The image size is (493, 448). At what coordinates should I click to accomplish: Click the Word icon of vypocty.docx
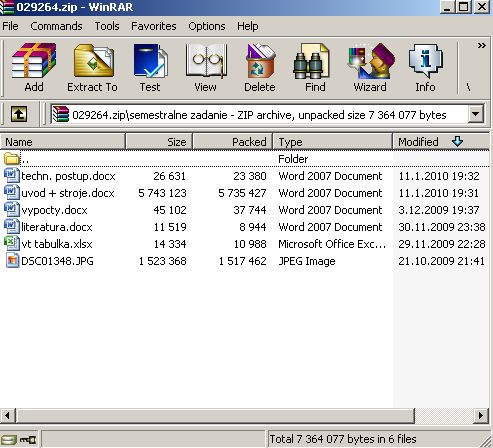[x=12, y=210]
